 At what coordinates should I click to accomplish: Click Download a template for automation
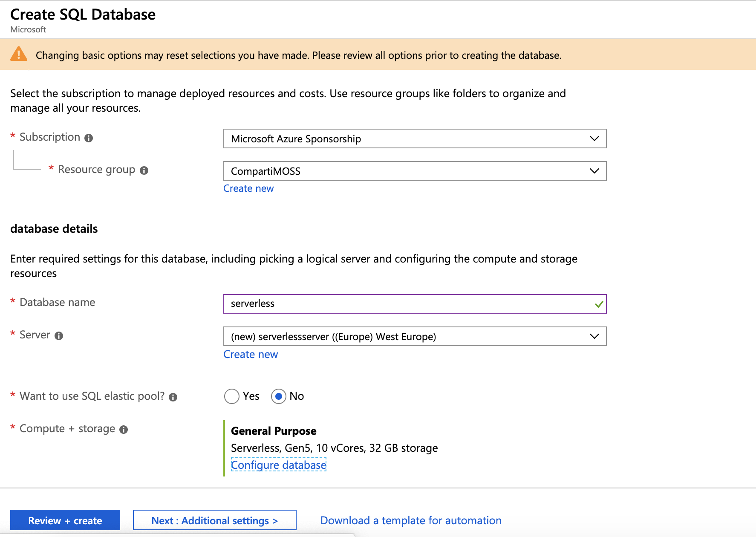pyautogui.click(x=410, y=520)
